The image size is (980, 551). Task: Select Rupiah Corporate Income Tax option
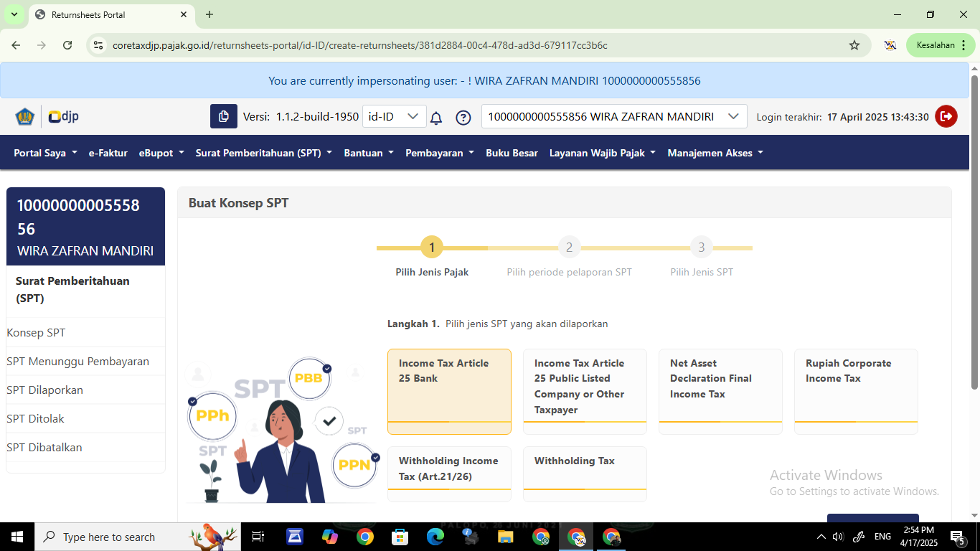tap(855, 391)
